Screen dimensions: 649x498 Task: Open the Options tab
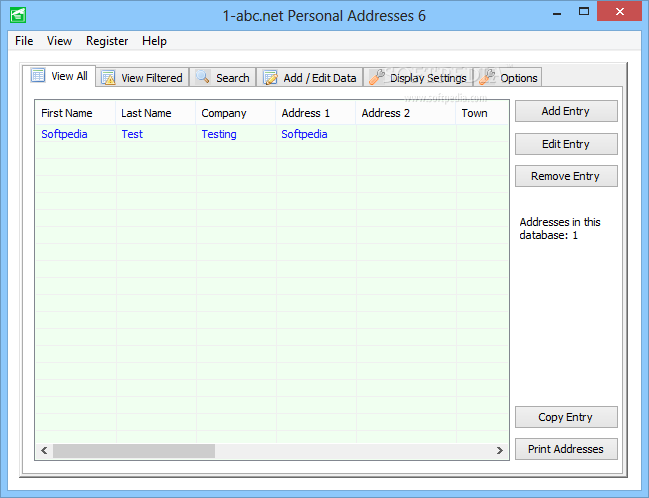pyautogui.click(x=508, y=77)
